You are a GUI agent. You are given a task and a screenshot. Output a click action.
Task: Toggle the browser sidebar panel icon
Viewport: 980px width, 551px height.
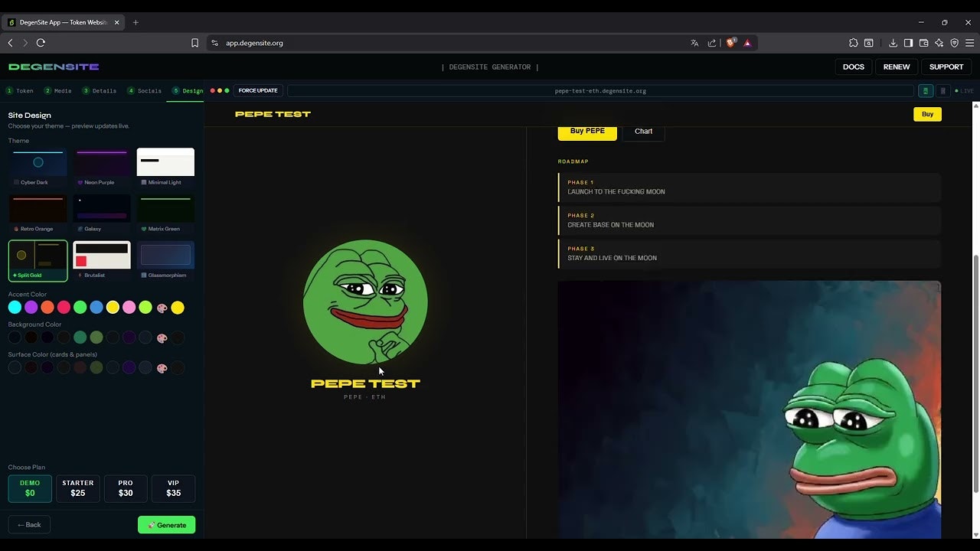908,43
